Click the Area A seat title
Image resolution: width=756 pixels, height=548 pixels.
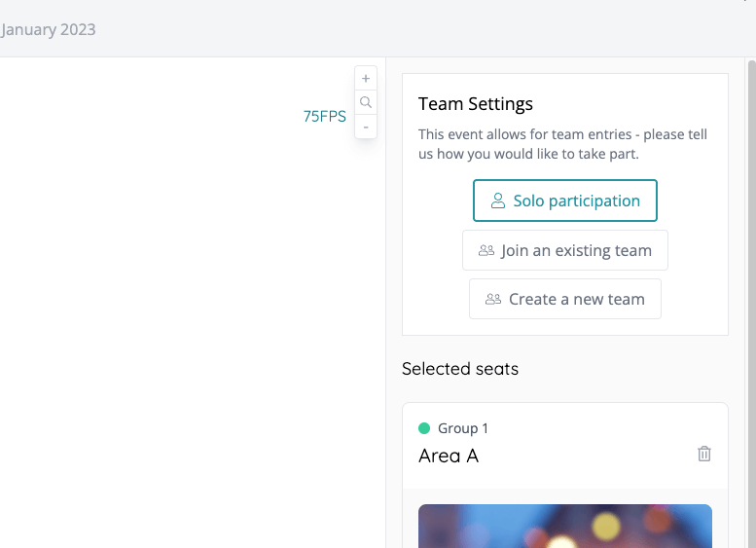tap(449, 455)
